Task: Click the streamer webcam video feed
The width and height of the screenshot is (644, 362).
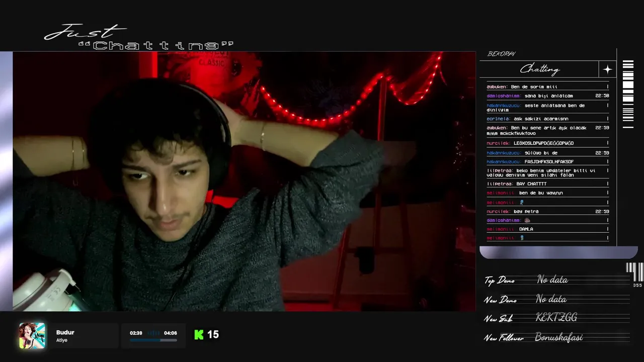Action: (244, 181)
